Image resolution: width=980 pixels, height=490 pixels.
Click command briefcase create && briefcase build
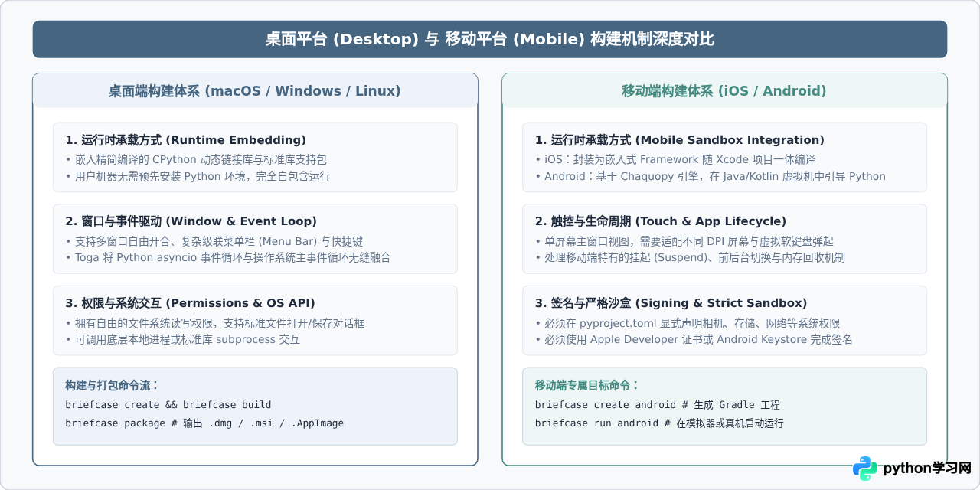168,405
